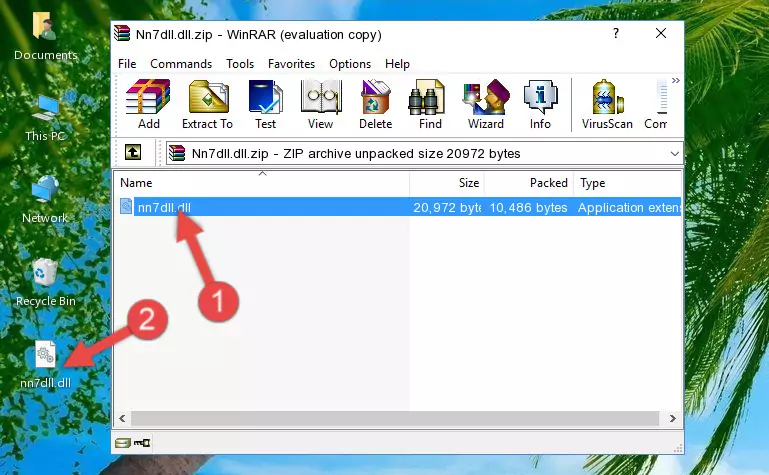769x475 pixels.
Task: Click the archive path field
Action: pyautogui.click(x=424, y=153)
